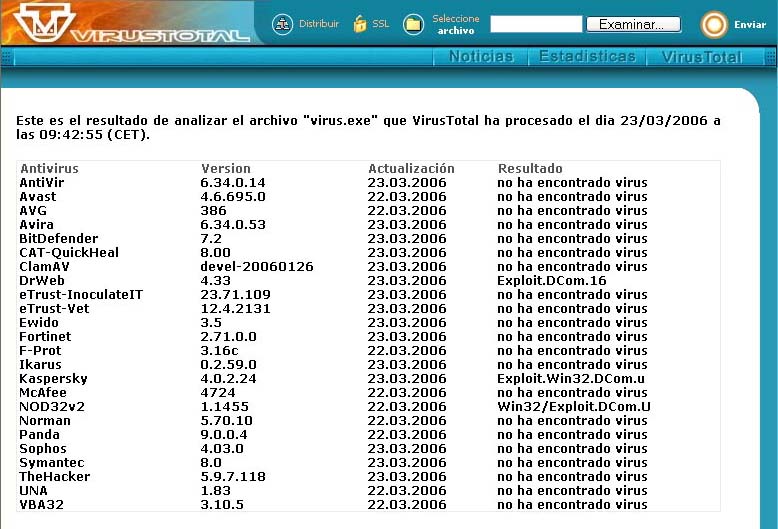Click the Antivirus column header
Viewport: 778px width, 529px height.
click(x=49, y=169)
